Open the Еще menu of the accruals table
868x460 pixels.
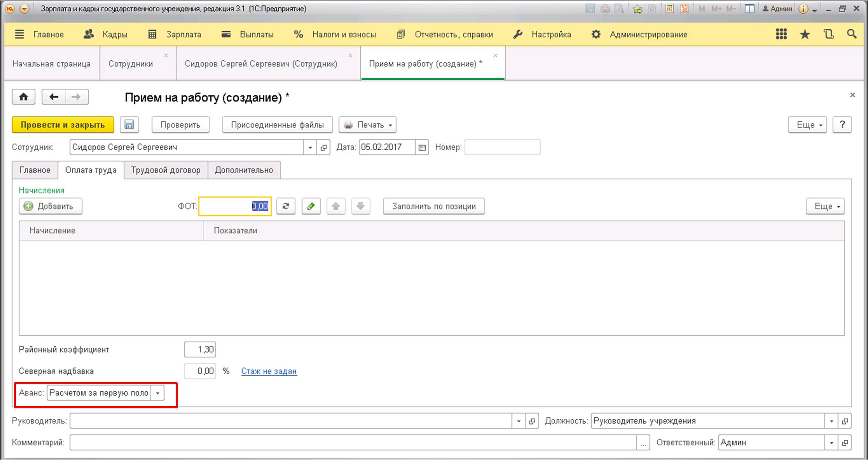pos(825,206)
